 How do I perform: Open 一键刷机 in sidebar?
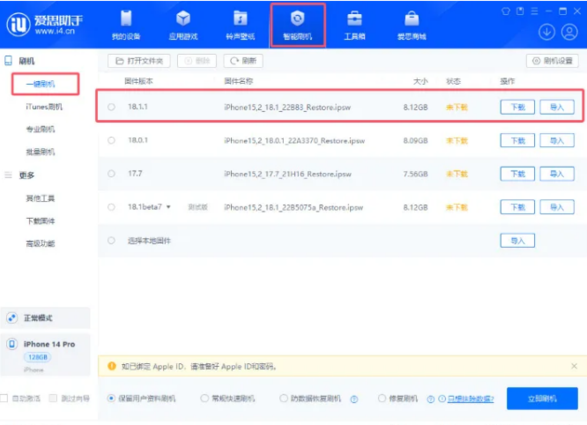(x=41, y=84)
